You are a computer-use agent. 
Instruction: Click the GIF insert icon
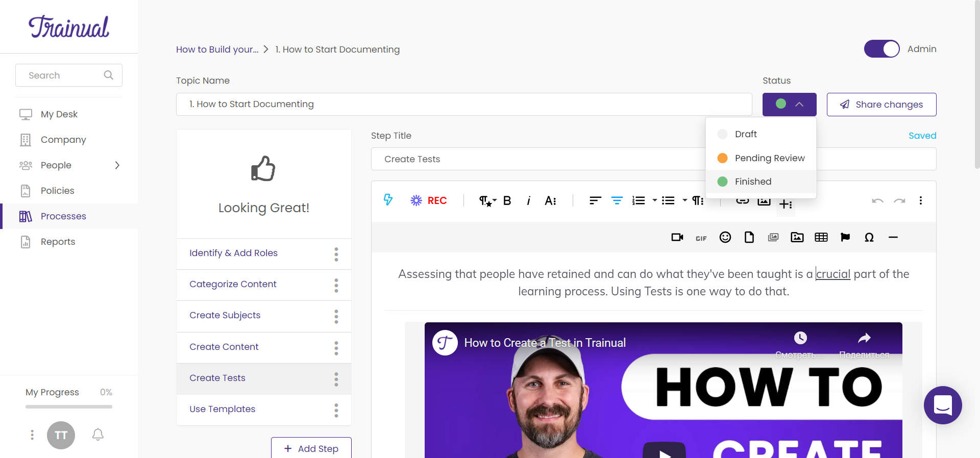coord(701,238)
